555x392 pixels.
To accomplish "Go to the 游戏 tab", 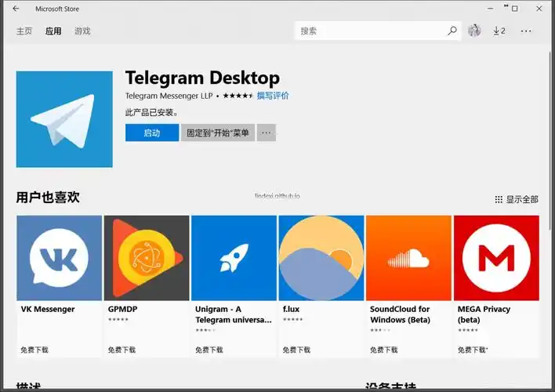I will pos(82,31).
